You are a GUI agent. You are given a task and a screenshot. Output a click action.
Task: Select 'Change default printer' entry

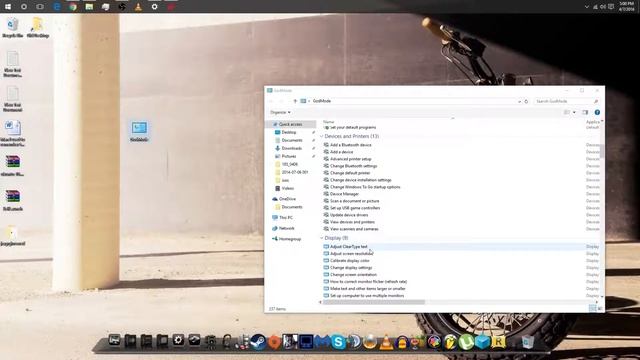pos(350,173)
